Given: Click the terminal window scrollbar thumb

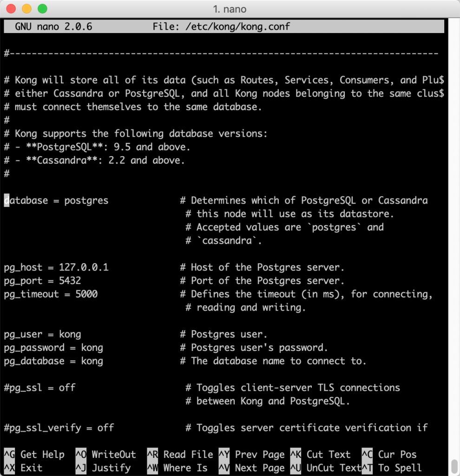Looking at the screenshot, I should point(454,466).
